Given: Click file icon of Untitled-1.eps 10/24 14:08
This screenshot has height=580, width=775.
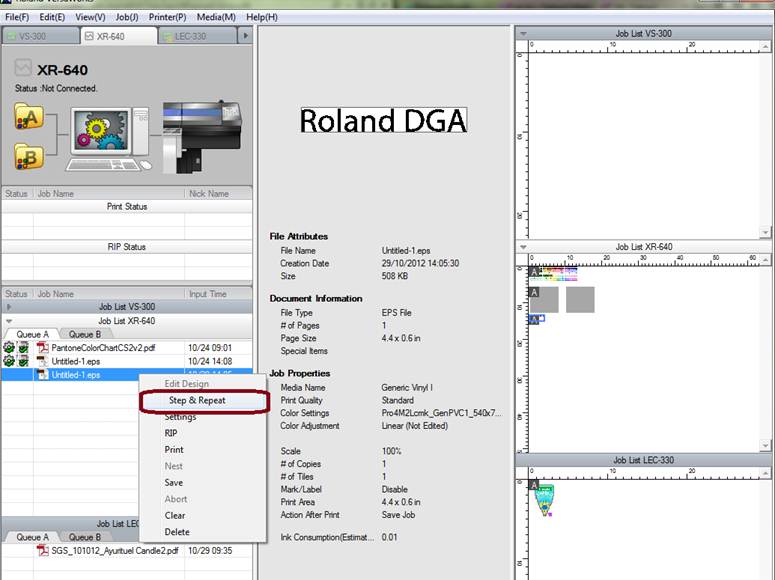Looking at the screenshot, I should pyautogui.click(x=43, y=361).
